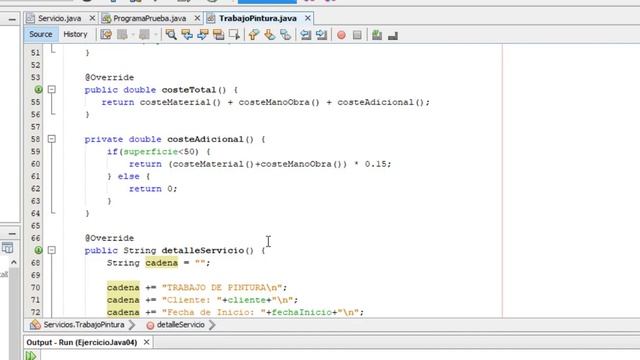The height and width of the screenshot is (360, 640).
Task: Minimize the lower left panel
Action: coord(12,234)
